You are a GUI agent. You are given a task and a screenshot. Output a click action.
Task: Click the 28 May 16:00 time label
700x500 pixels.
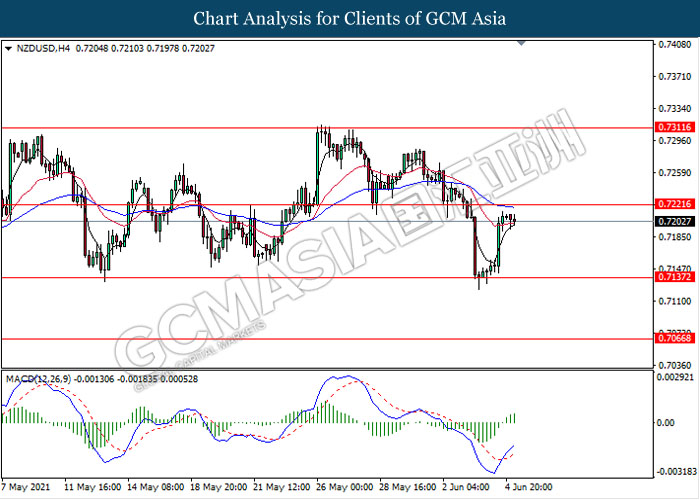click(408, 487)
